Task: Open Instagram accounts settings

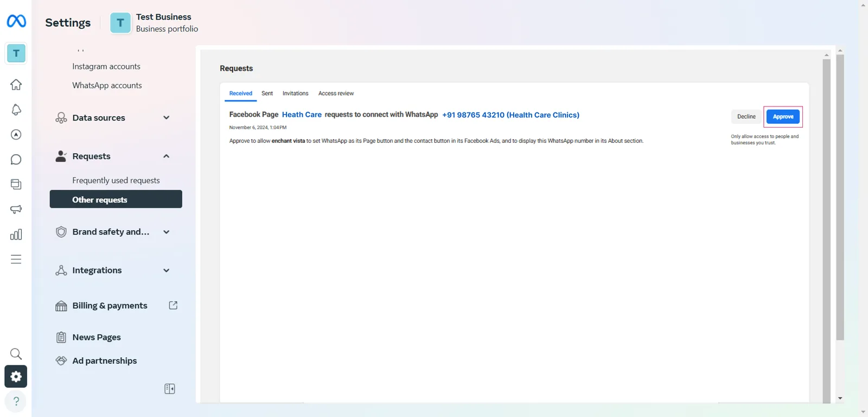Action: coord(106,66)
